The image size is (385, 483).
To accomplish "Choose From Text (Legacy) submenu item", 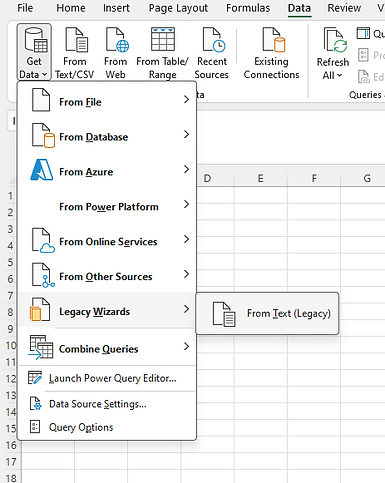I will click(267, 313).
